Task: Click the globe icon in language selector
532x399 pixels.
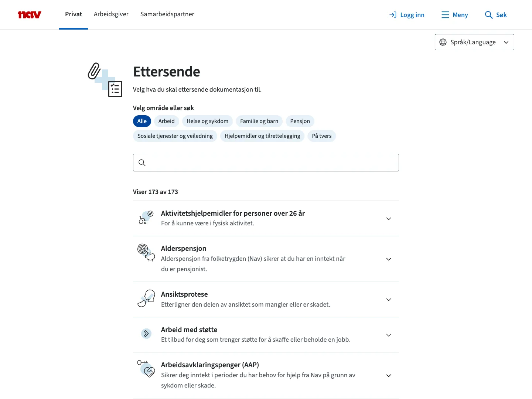Action: [443, 42]
